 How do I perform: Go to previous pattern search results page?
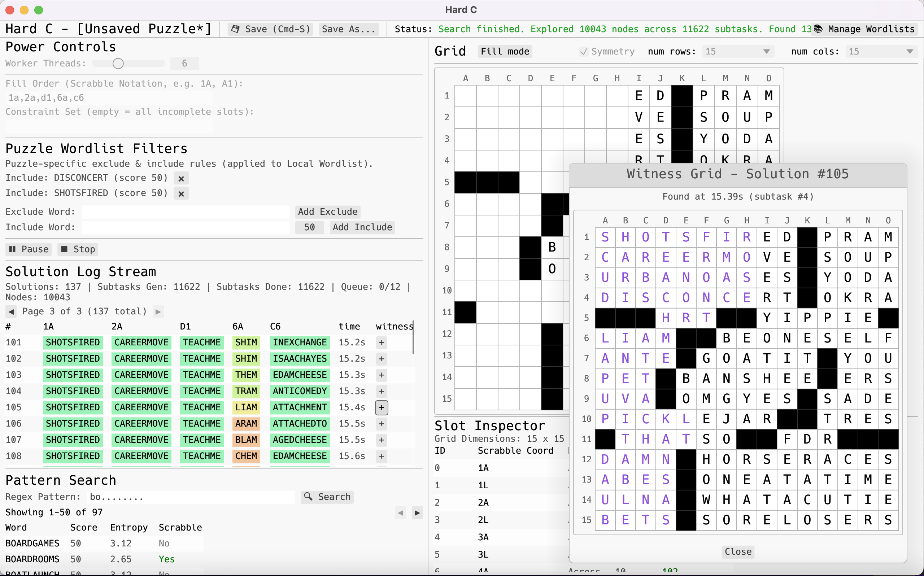click(x=400, y=513)
